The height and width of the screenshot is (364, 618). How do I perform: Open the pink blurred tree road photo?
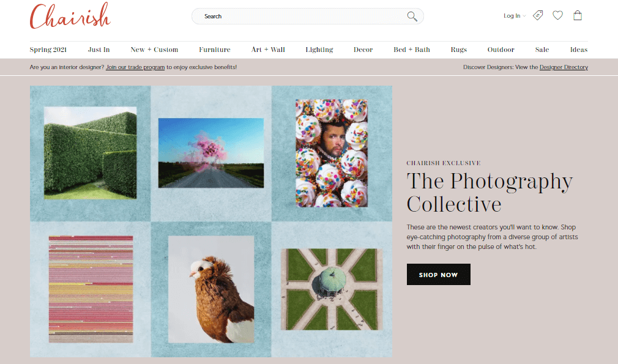(x=211, y=153)
